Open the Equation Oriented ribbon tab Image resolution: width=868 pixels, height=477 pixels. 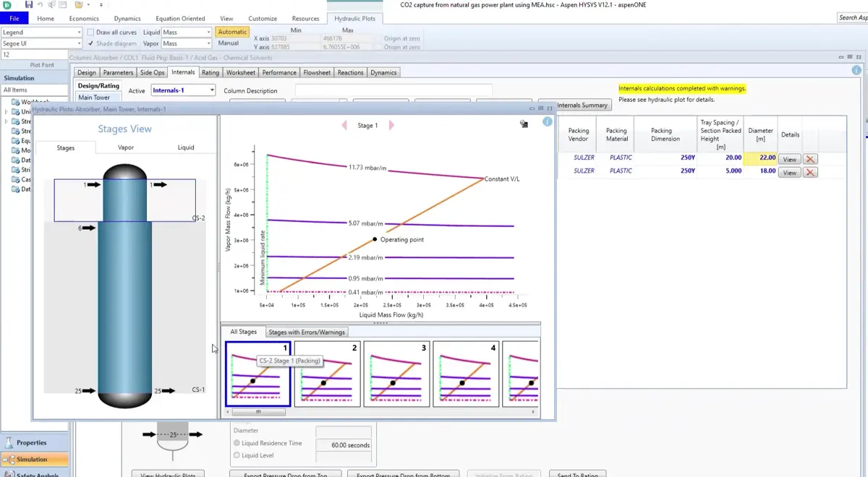(x=179, y=18)
